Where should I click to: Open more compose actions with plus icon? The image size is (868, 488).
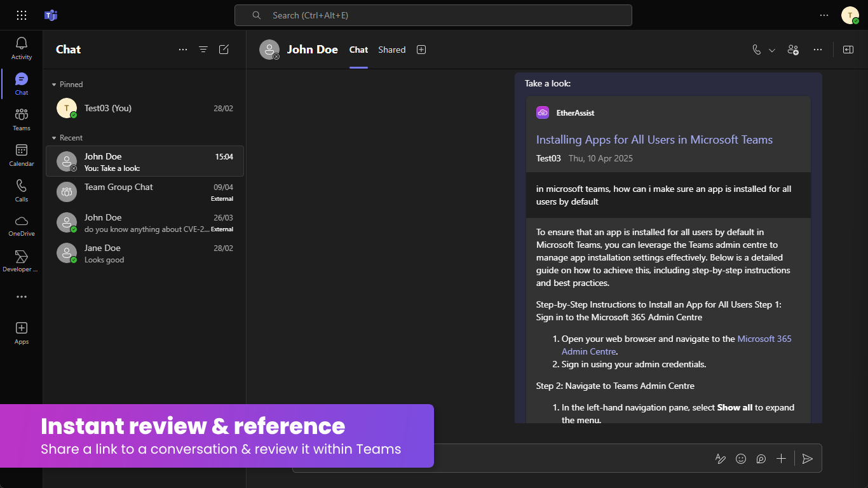tap(782, 459)
